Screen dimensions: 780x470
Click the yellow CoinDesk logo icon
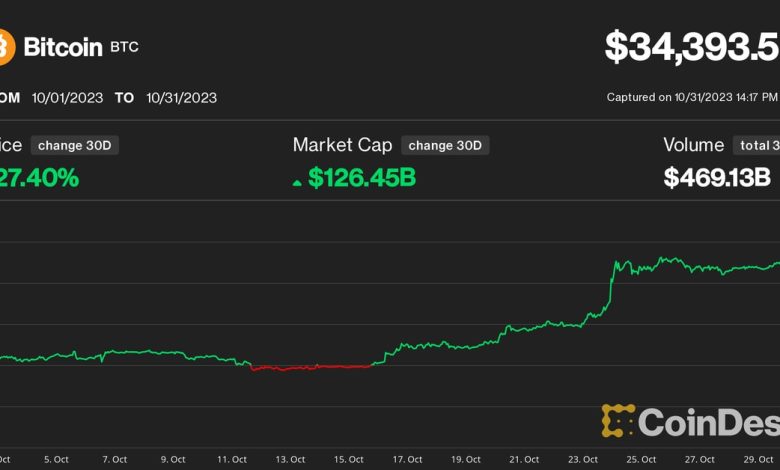[x=618, y=421]
